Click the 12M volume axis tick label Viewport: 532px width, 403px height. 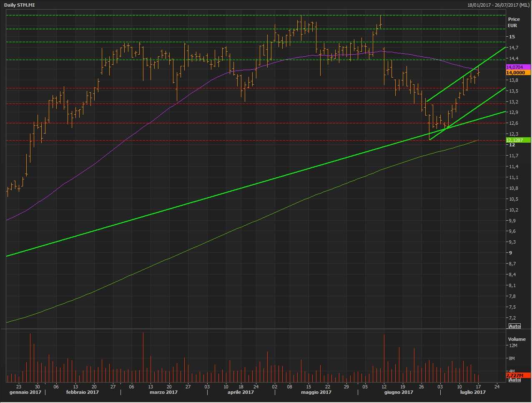512,345
